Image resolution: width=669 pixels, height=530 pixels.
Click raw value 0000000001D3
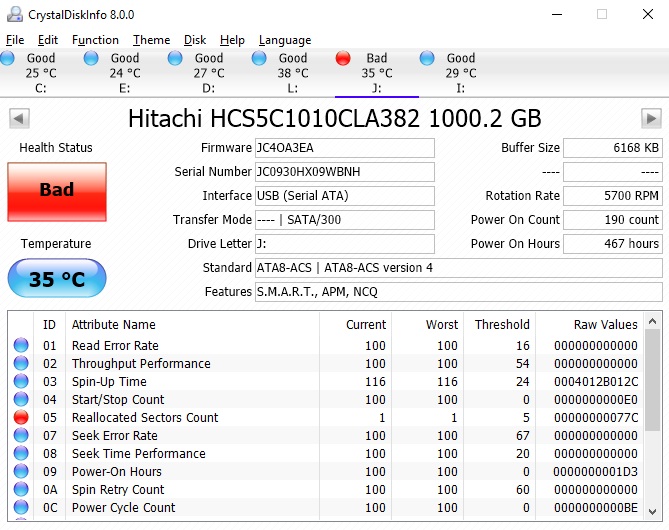click(596, 472)
